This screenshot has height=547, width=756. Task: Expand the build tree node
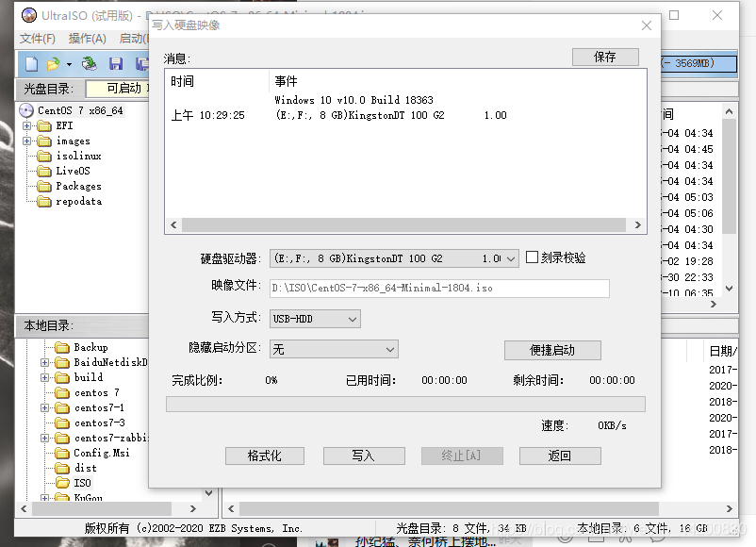coord(45,377)
